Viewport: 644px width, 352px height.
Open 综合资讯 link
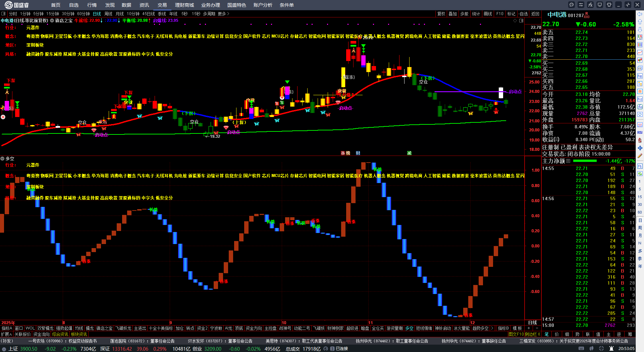point(60,334)
